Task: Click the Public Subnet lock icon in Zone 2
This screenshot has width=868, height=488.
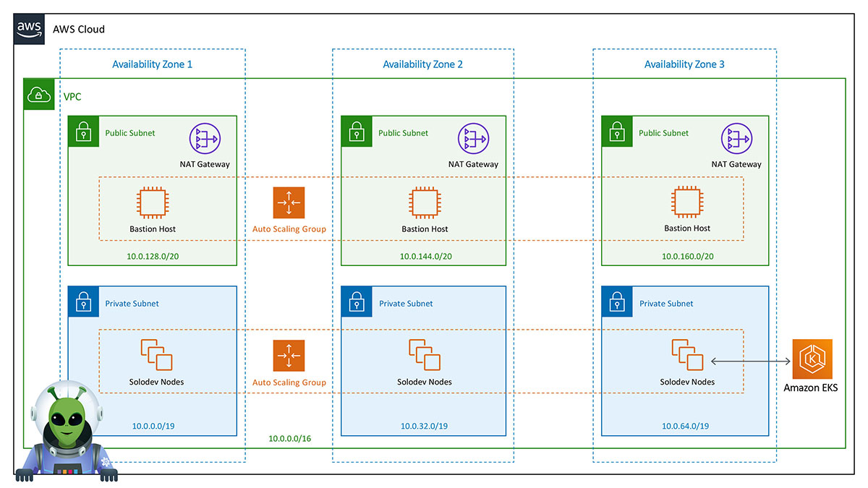Action: [356, 132]
